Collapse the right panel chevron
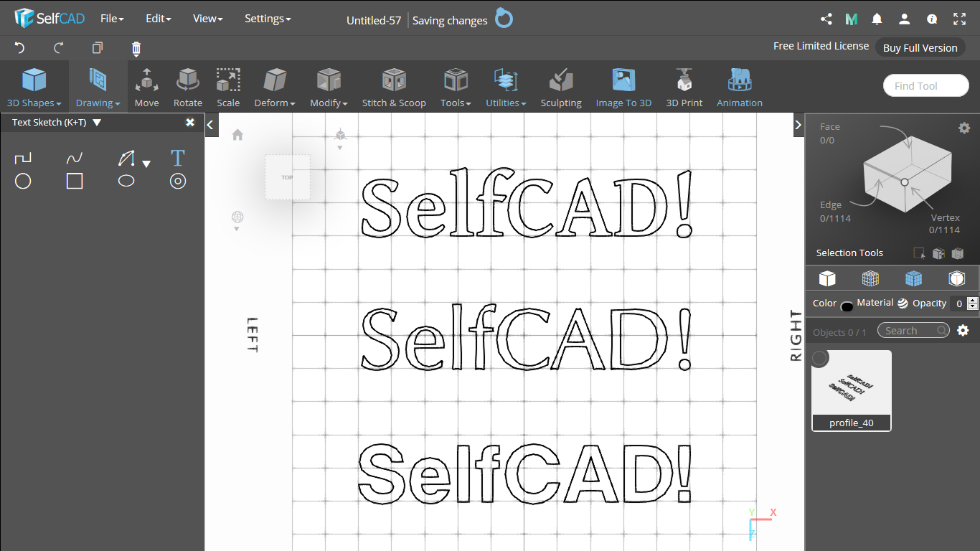980x551 pixels. [798, 125]
